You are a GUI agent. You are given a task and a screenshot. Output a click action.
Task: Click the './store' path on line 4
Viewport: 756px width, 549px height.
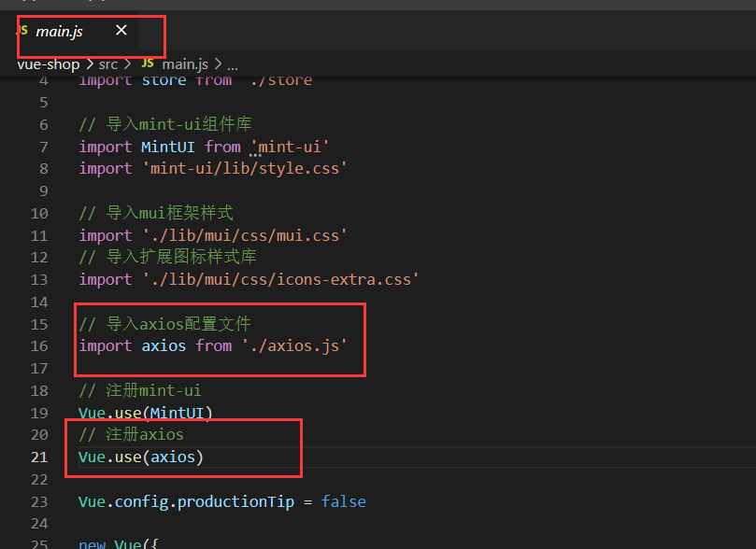tap(281, 80)
